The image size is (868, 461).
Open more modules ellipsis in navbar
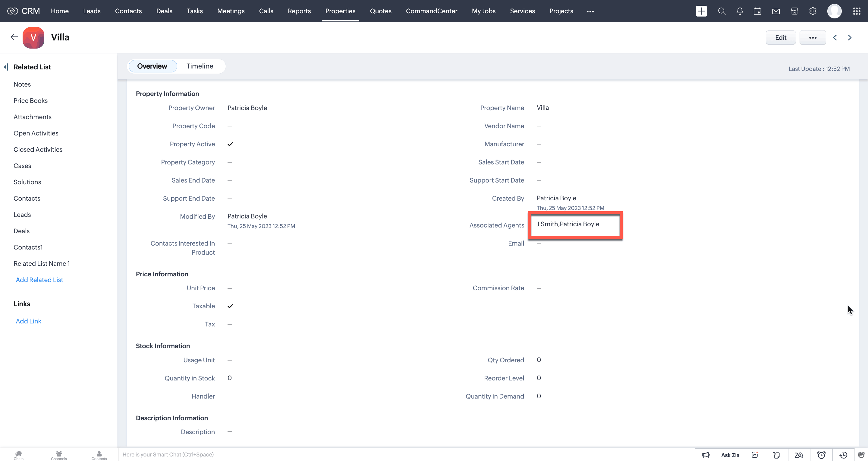click(x=590, y=11)
